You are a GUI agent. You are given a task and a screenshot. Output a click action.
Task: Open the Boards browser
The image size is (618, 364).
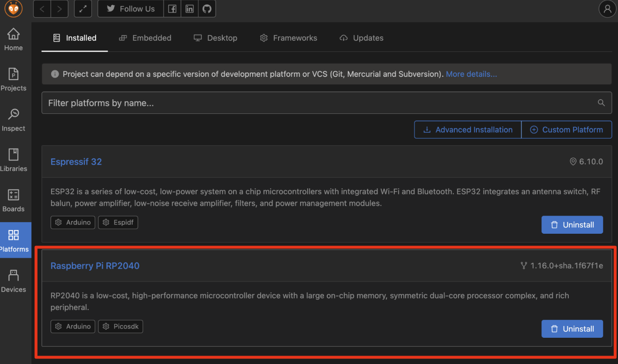pyautogui.click(x=13, y=199)
